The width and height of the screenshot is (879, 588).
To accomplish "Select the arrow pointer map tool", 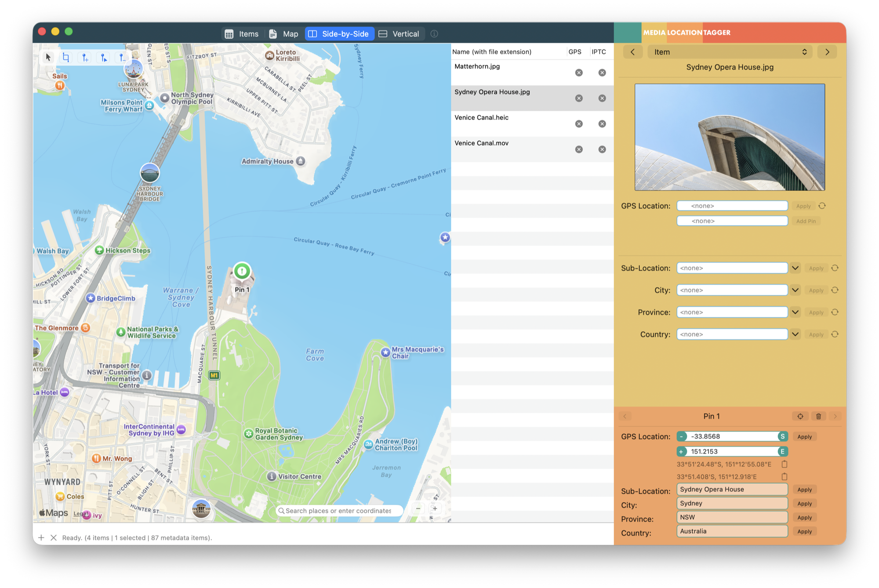I will [x=48, y=57].
